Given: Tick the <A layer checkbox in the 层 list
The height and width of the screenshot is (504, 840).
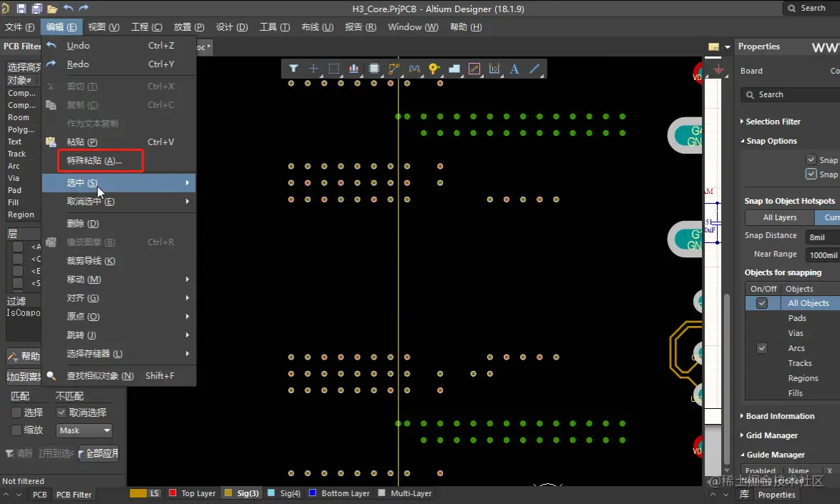Looking at the screenshot, I should pos(18,247).
